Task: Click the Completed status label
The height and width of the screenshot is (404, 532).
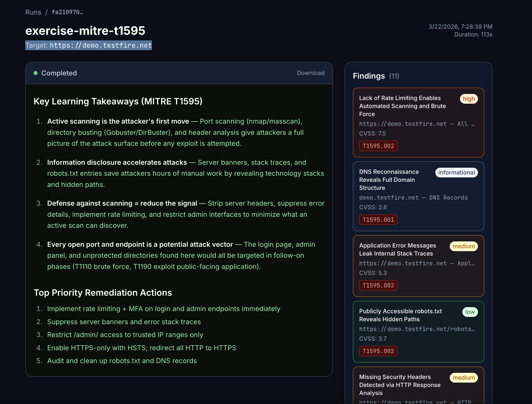Action: (59, 73)
